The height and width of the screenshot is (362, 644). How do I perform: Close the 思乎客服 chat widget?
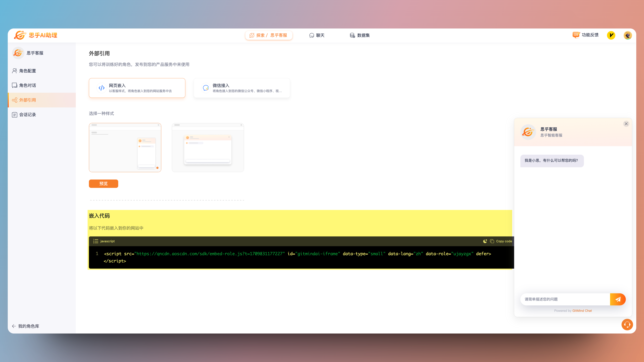pos(626,124)
